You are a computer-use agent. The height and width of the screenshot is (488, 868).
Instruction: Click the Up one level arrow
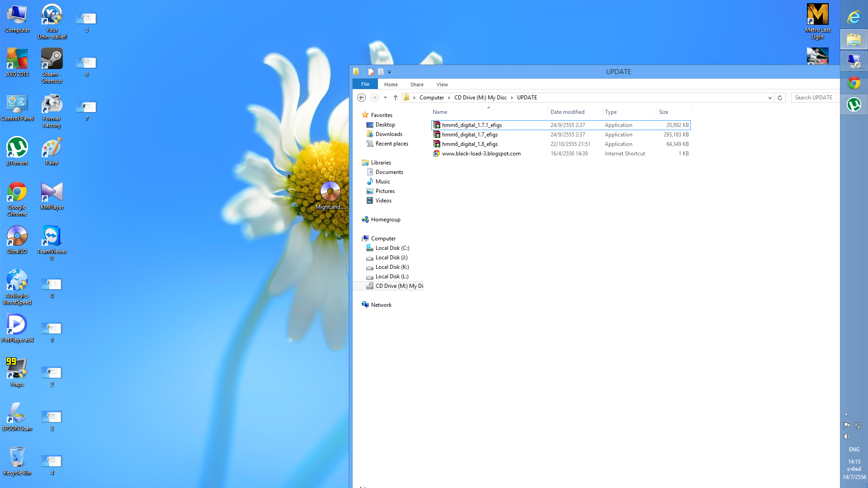396,98
